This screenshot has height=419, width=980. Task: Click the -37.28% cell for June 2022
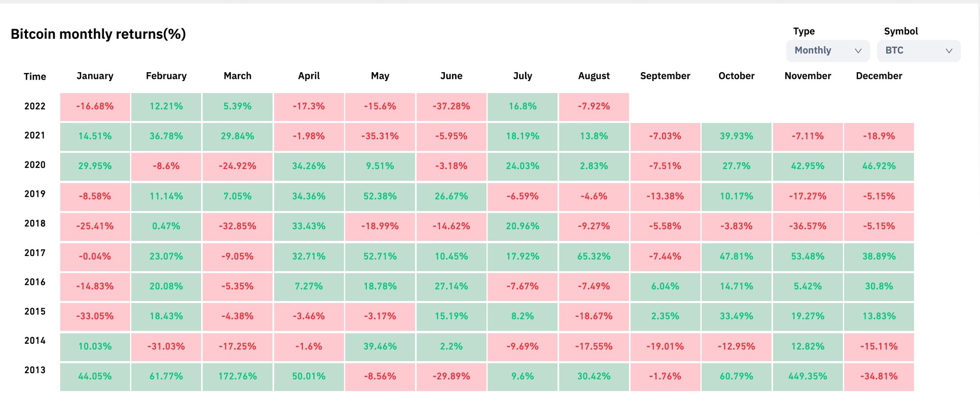pyautogui.click(x=451, y=107)
